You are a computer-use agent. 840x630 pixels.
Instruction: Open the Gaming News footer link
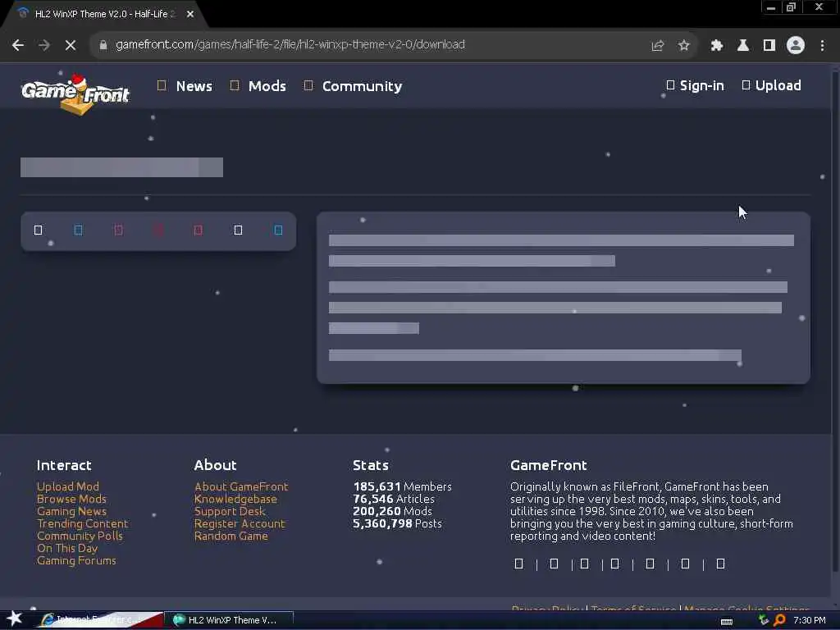72,511
